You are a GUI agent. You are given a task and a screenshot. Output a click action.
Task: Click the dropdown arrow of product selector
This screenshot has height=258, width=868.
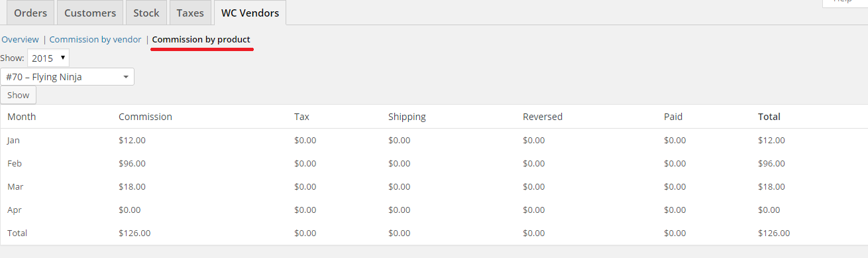click(x=126, y=77)
